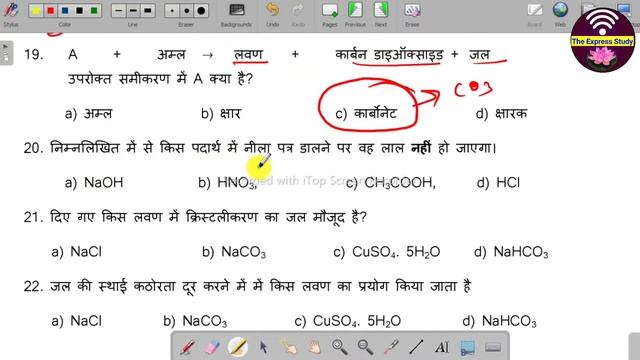
Task: Select the Zoom out magnifier
Action: click(x=365, y=347)
